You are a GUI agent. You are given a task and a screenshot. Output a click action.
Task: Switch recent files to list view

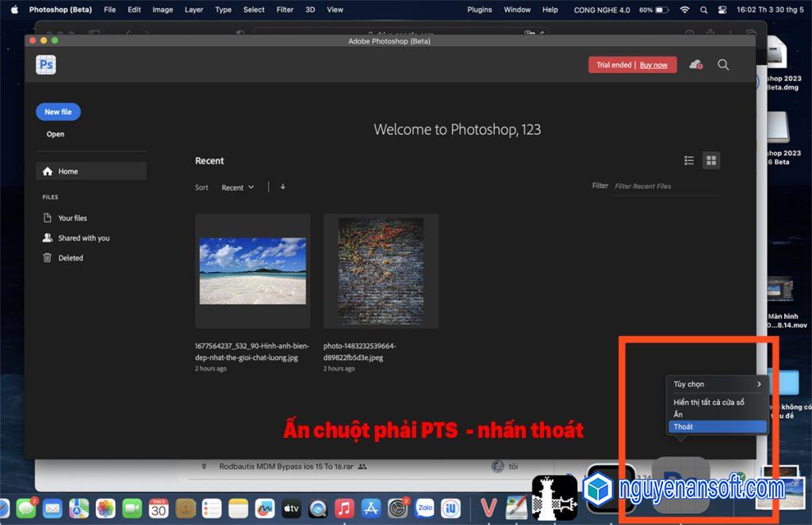(689, 160)
